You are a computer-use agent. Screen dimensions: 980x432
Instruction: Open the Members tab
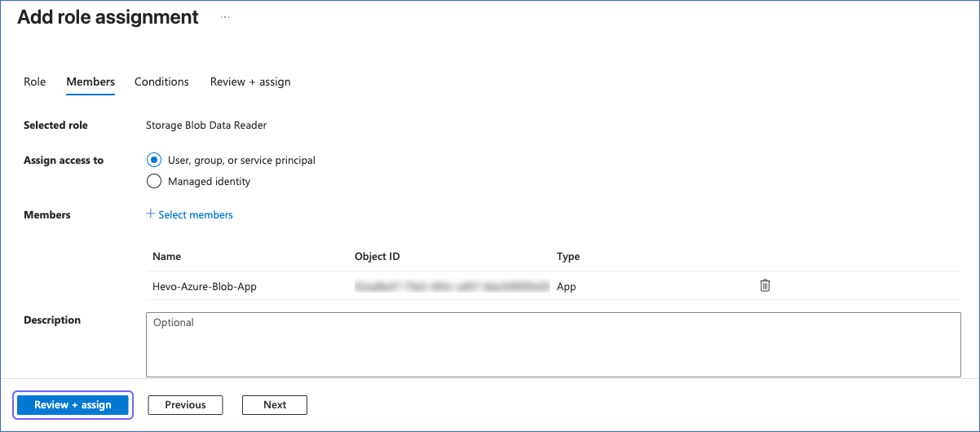tap(90, 82)
